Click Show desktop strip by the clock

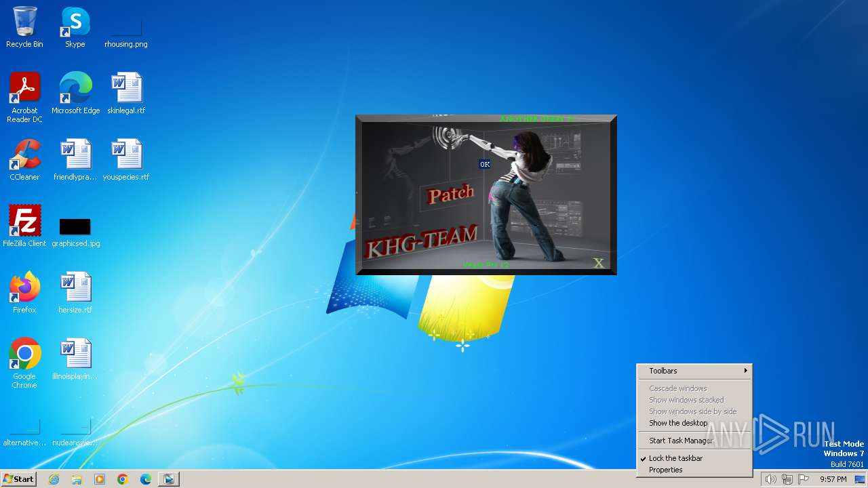click(x=861, y=479)
